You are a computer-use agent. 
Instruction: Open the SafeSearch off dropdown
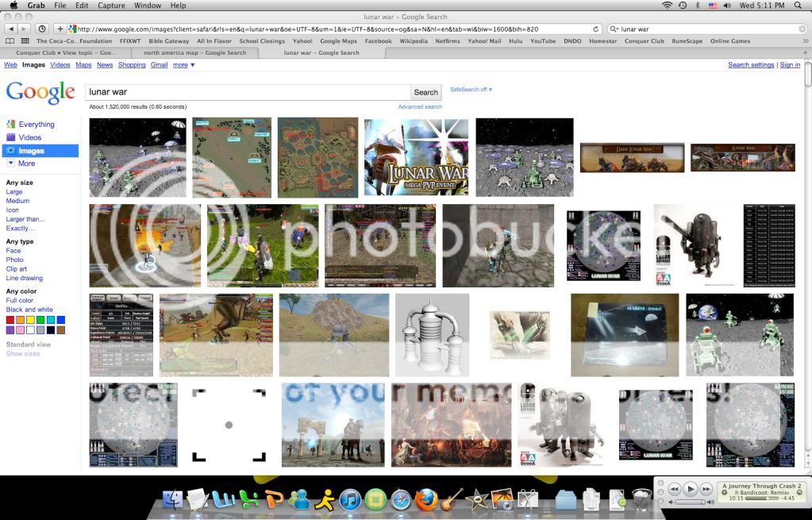(471, 90)
